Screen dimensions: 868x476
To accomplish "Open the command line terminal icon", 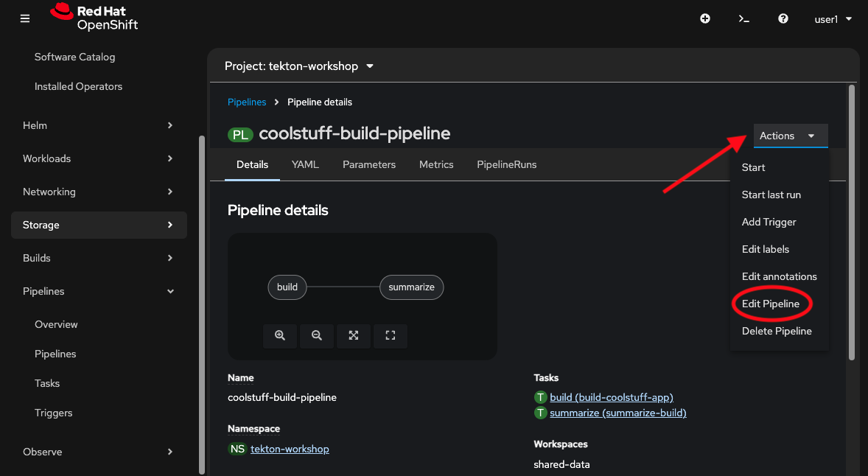I will [x=744, y=19].
